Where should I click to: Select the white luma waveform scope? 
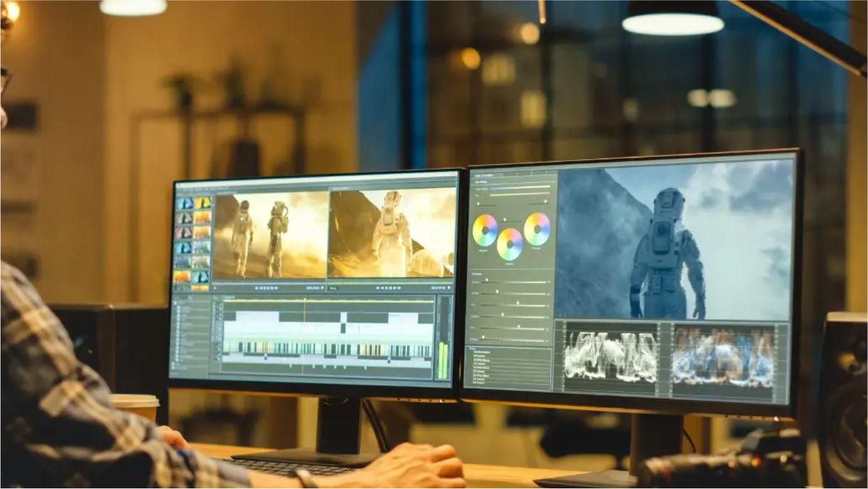(x=610, y=357)
